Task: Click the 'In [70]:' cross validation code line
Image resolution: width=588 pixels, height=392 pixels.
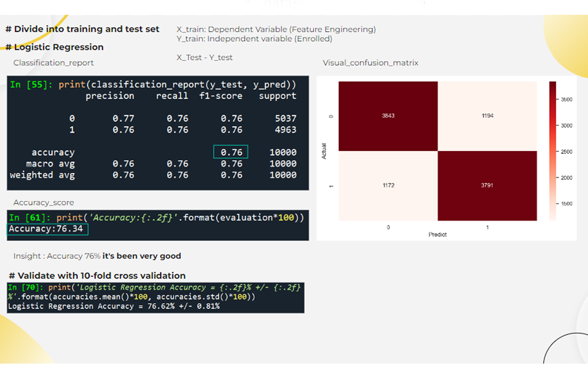Action: 154,292
